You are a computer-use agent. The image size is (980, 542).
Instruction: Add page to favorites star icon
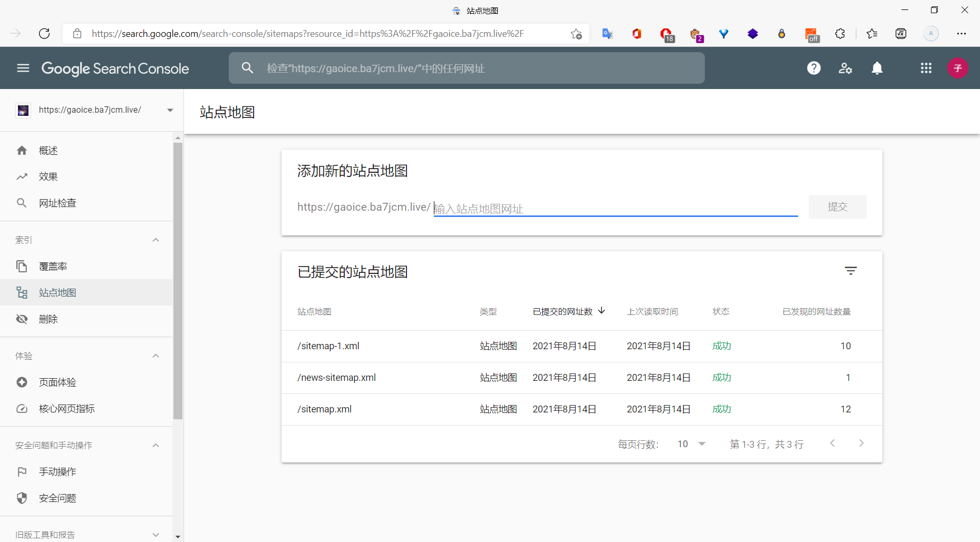pyautogui.click(x=576, y=34)
